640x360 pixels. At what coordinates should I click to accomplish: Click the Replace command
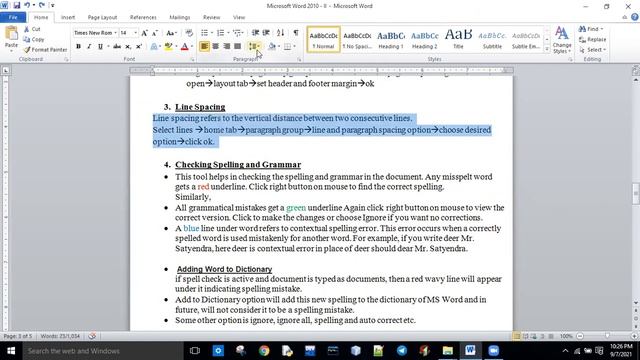(x=592, y=39)
